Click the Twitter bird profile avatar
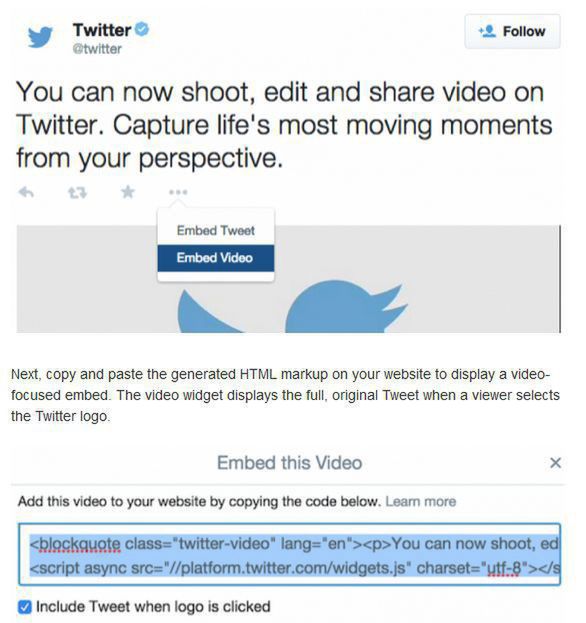This screenshot has height=623, width=586. click(40, 37)
